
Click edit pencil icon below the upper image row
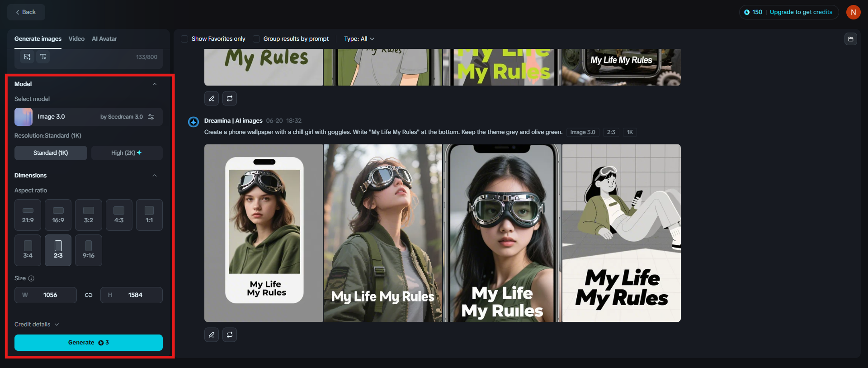point(212,98)
